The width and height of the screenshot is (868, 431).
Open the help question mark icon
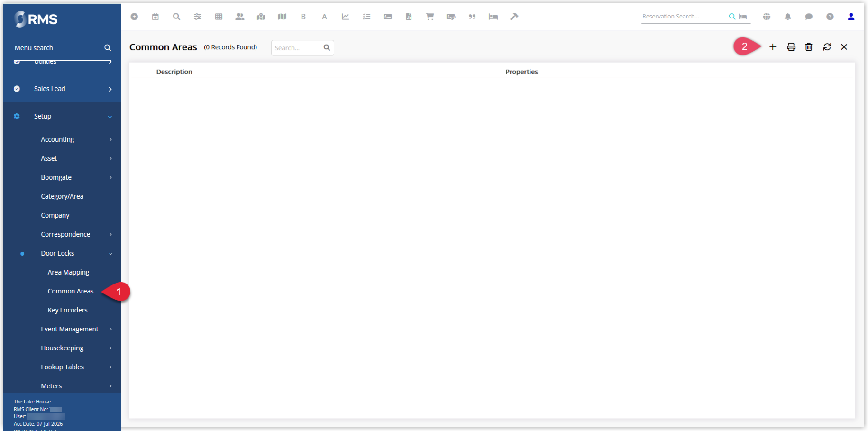coord(830,17)
